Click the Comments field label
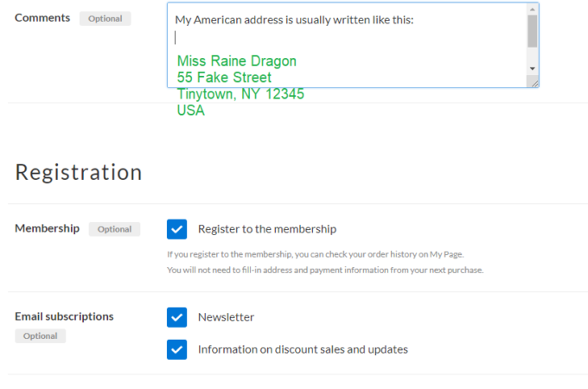588x389 pixels. [x=42, y=17]
